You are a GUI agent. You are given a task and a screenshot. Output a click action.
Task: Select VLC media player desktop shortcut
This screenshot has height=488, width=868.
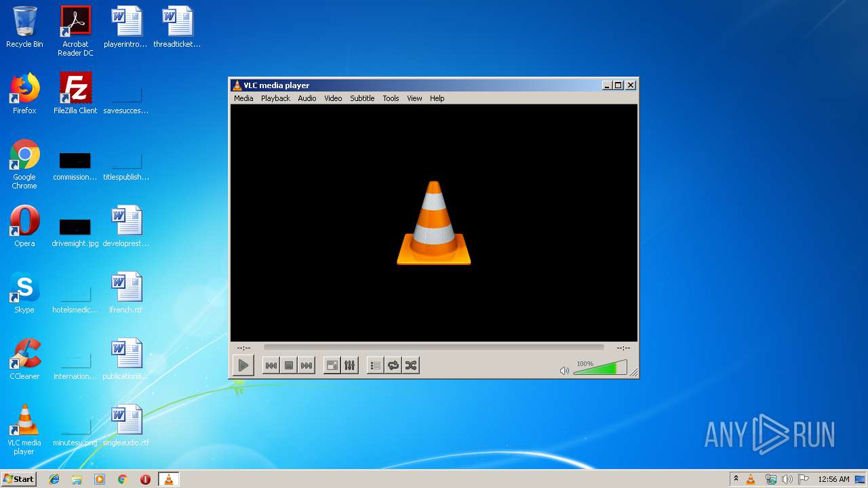click(24, 430)
